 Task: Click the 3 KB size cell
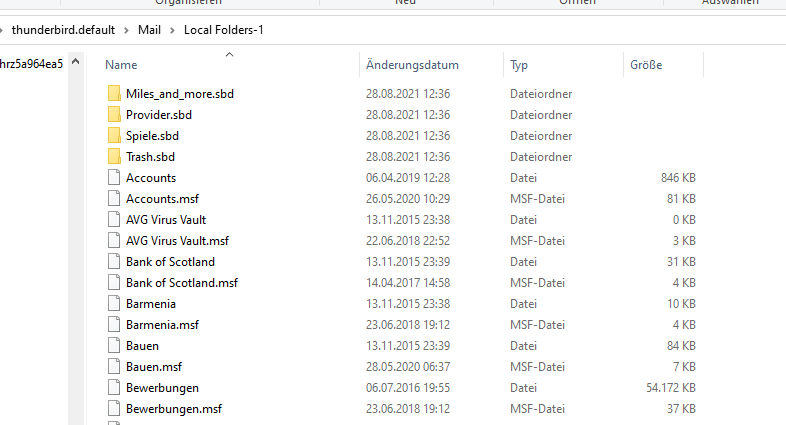pyautogui.click(x=684, y=241)
